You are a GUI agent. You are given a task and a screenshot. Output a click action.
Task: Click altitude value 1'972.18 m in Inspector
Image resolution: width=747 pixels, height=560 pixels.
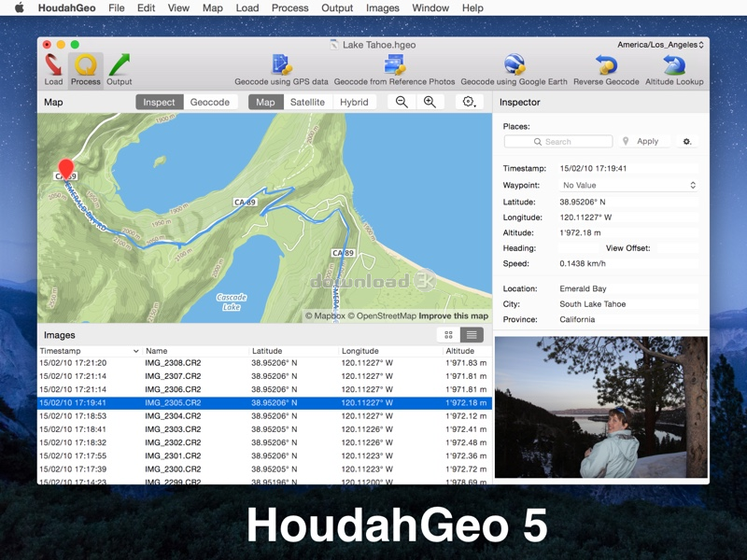click(x=627, y=232)
